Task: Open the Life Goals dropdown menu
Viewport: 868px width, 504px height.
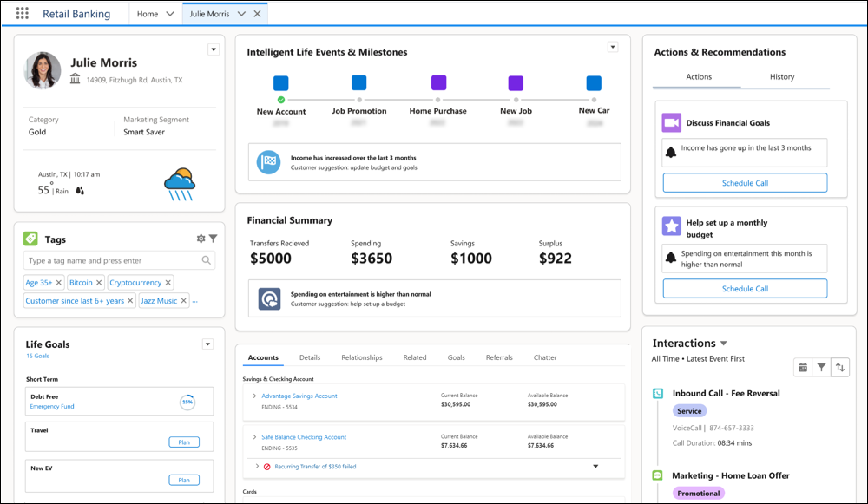Action: point(207,344)
